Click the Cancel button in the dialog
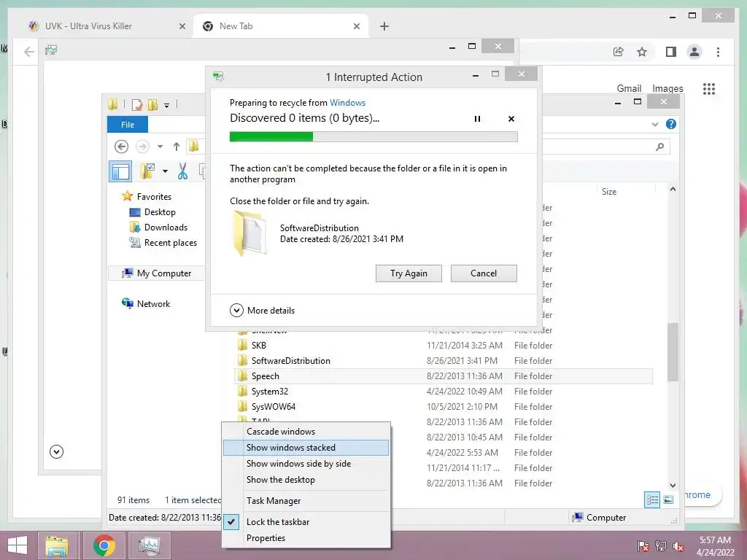The height and width of the screenshot is (560, 747). [484, 273]
